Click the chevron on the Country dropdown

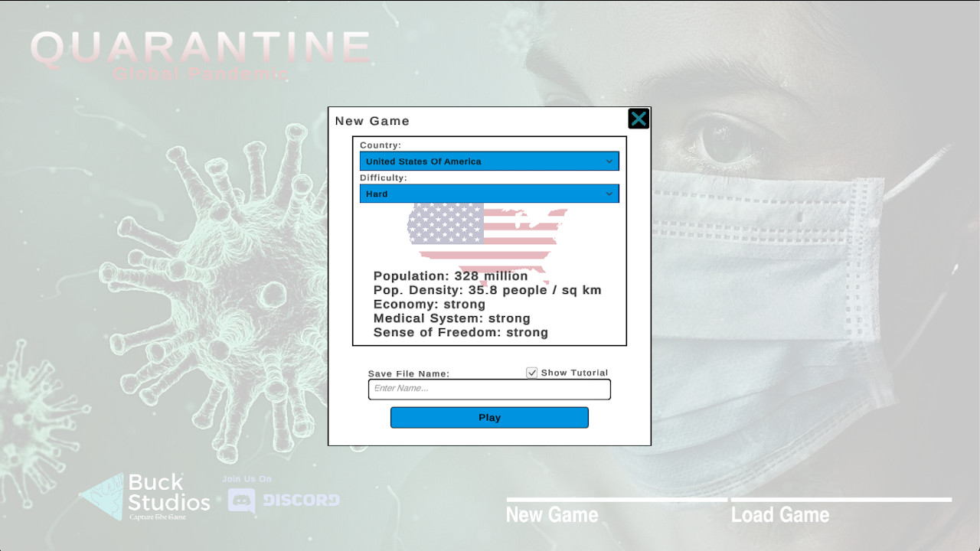tap(609, 161)
